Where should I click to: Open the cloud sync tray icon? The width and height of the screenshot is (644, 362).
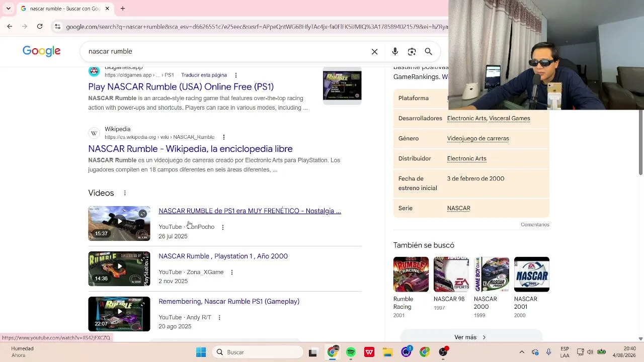535,352
